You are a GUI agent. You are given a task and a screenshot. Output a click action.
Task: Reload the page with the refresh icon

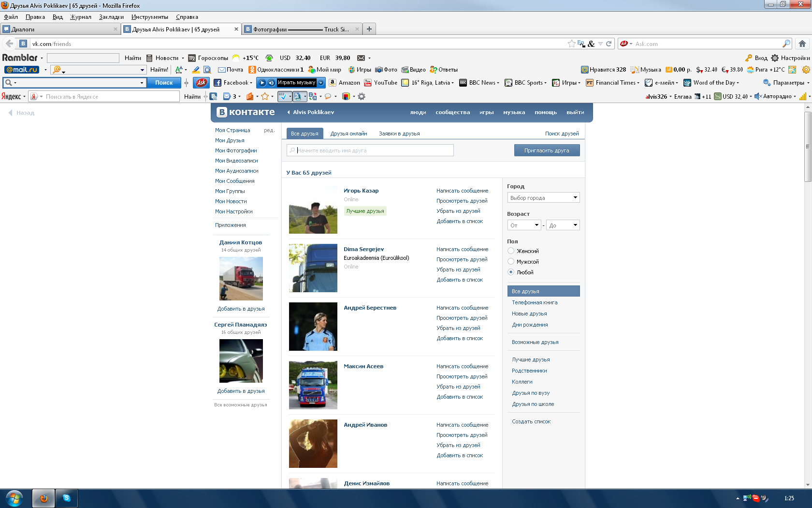tap(609, 44)
